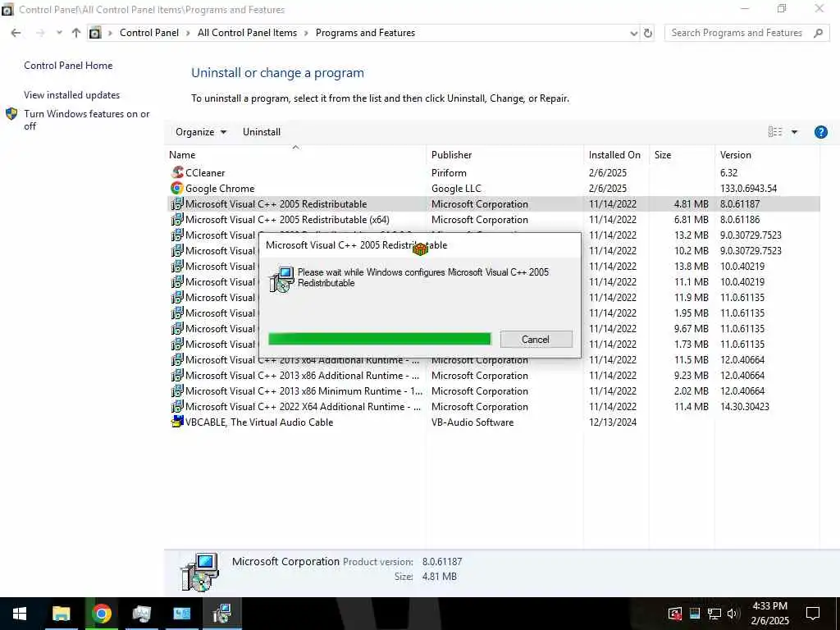Select the version 8.0.61186 cell

[740, 219]
